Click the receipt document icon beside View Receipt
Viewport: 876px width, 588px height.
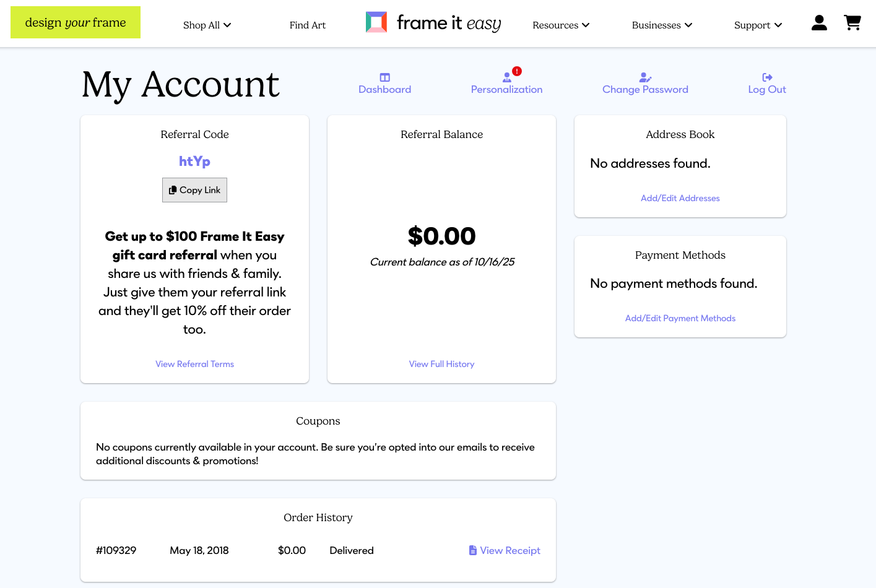point(472,550)
